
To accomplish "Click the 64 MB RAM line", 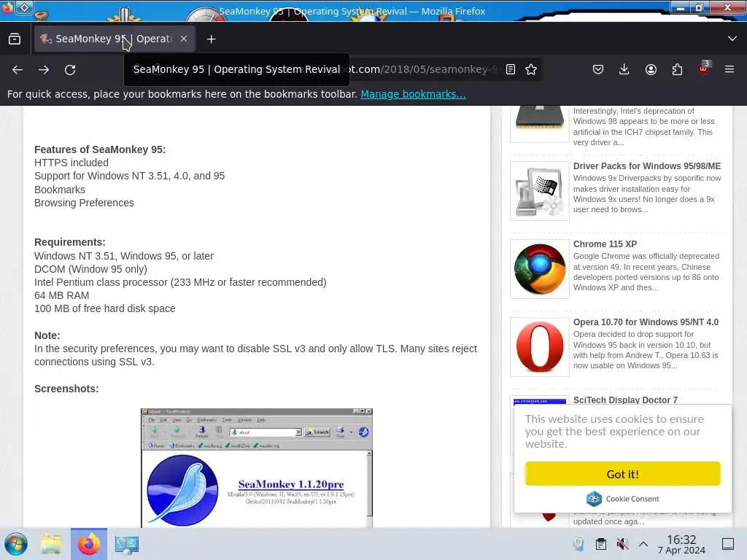I will coord(61,295).
